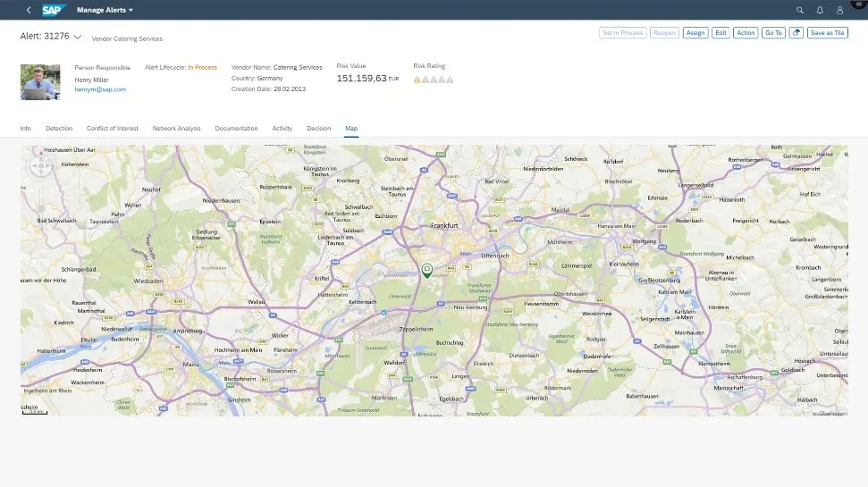This screenshot has height=487, width=868.
Task: Click the Save as Tile button
Action: tap(827, 33)
